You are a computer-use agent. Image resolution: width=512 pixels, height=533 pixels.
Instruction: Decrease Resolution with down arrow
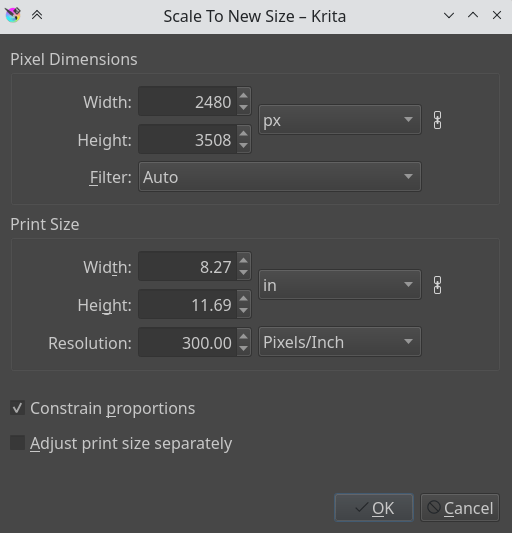[x=243, y=349]
